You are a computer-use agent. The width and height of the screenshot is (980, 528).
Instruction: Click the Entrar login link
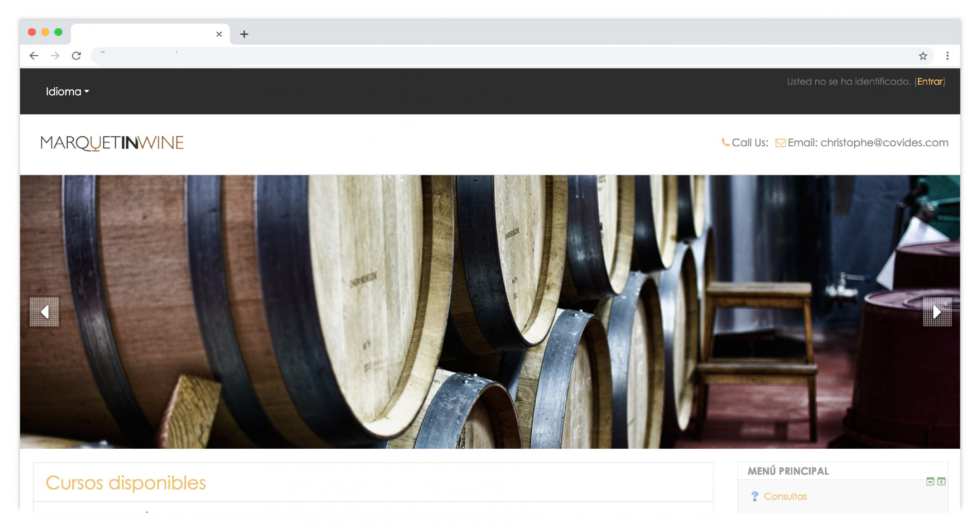[x=929, y=82]
